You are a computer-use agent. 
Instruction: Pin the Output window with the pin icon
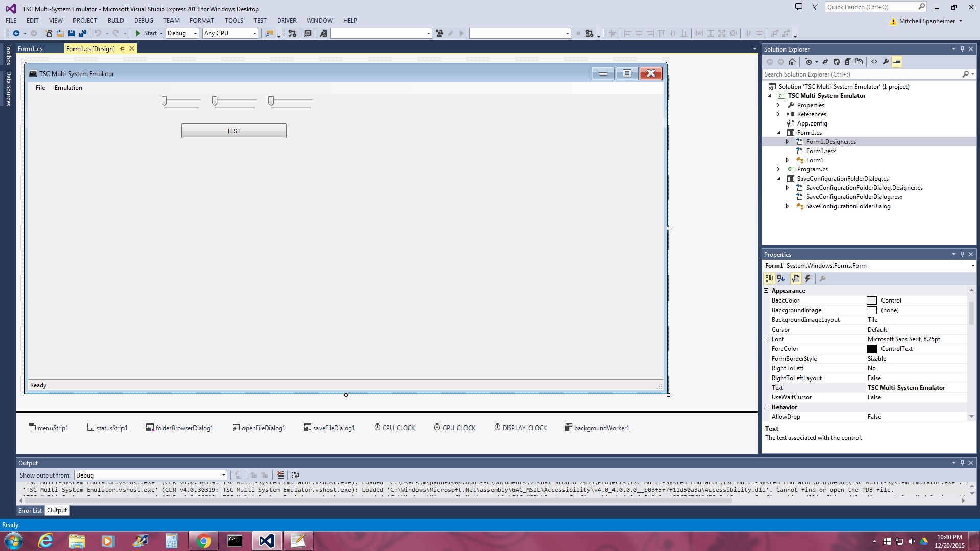(962, 463)
